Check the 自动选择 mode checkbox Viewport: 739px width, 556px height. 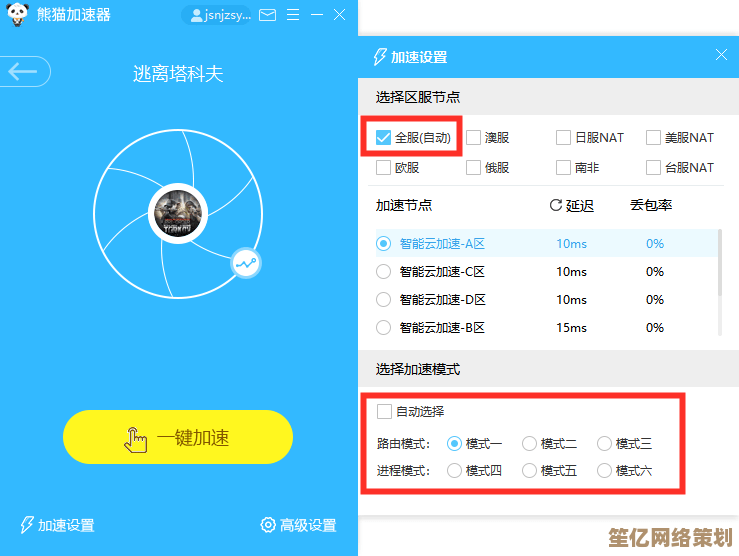(x=384, y=411)
